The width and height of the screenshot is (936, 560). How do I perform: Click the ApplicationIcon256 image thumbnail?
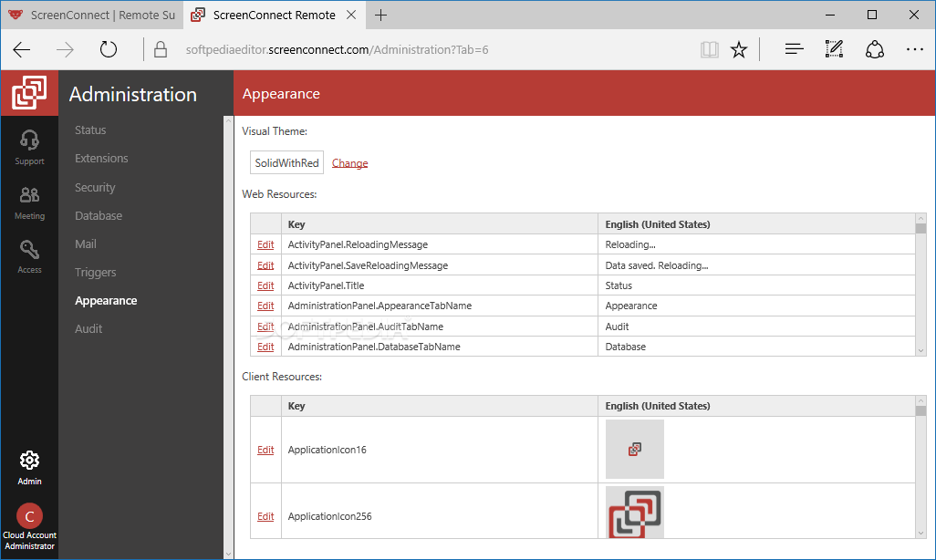(635, 513)
